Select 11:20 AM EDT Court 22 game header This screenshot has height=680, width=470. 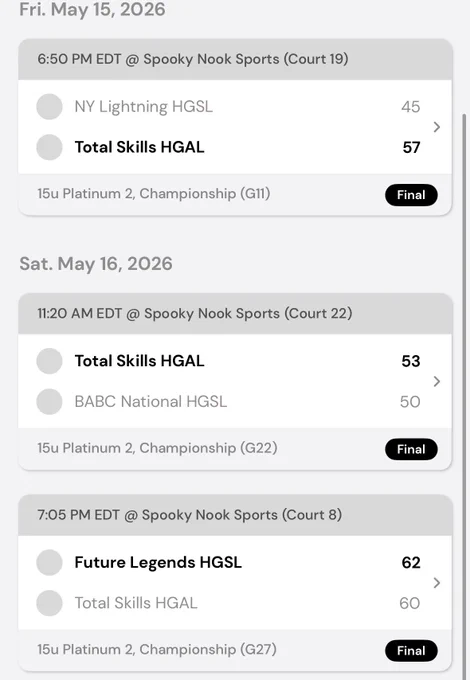(235, 314)
